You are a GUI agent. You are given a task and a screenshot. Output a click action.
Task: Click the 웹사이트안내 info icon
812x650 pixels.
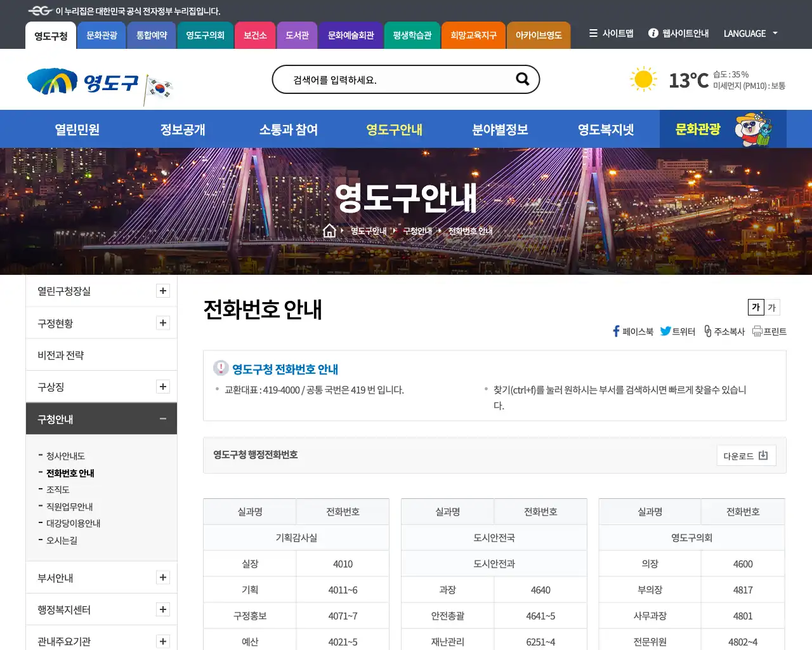653,34
